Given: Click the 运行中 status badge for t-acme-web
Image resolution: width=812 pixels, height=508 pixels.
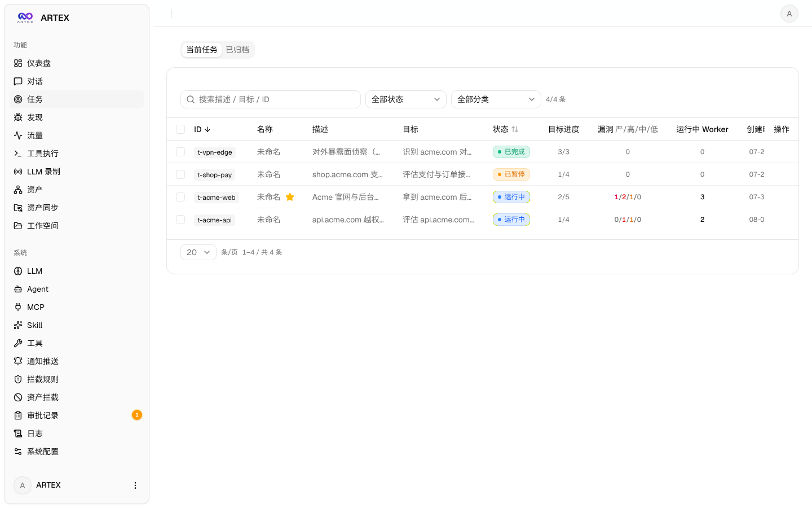Looking at the screenshot, I should (x=511, y=197).
